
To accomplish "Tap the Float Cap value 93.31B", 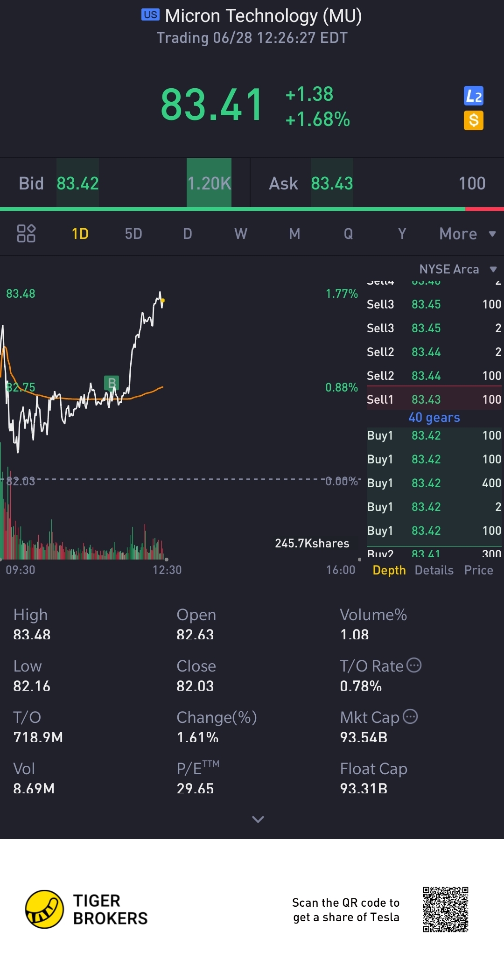I will click(x=364, y=789).
